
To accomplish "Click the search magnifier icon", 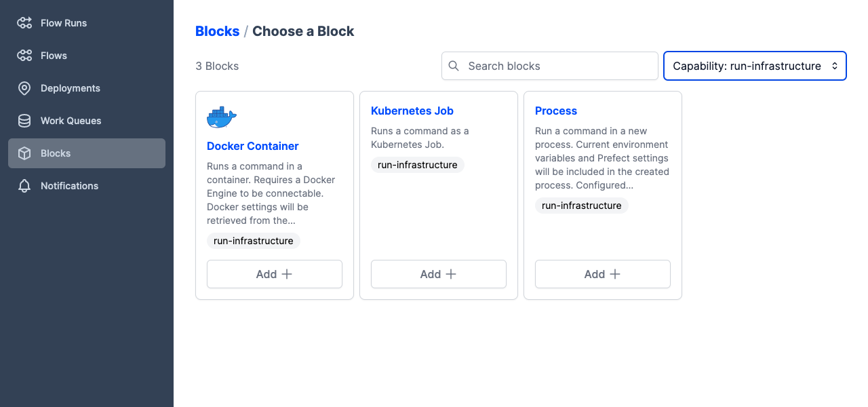I will [454, 66].
